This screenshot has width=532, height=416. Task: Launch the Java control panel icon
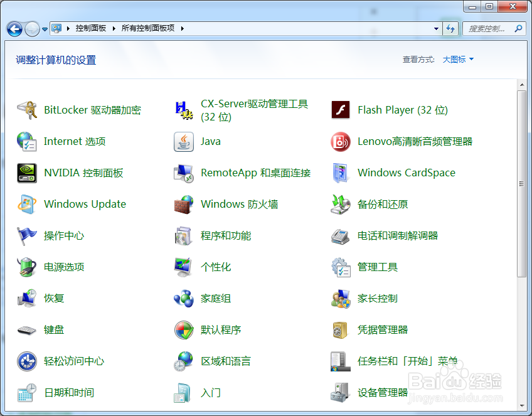coord(184,142)
